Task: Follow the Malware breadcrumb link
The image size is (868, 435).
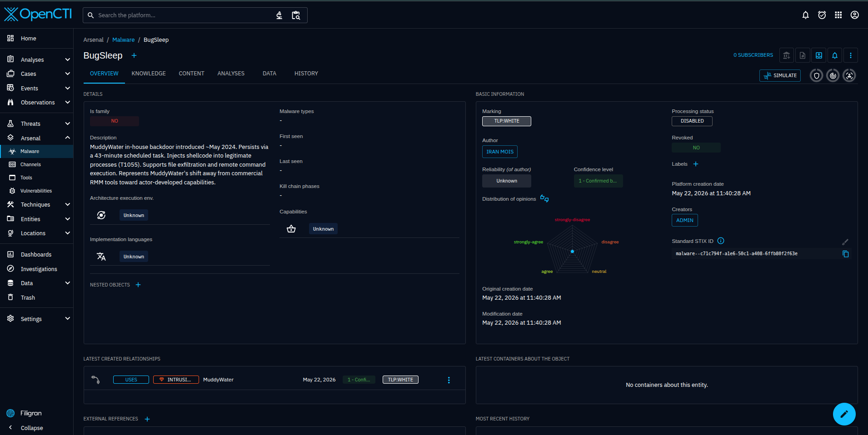Action: coord(123,40)
